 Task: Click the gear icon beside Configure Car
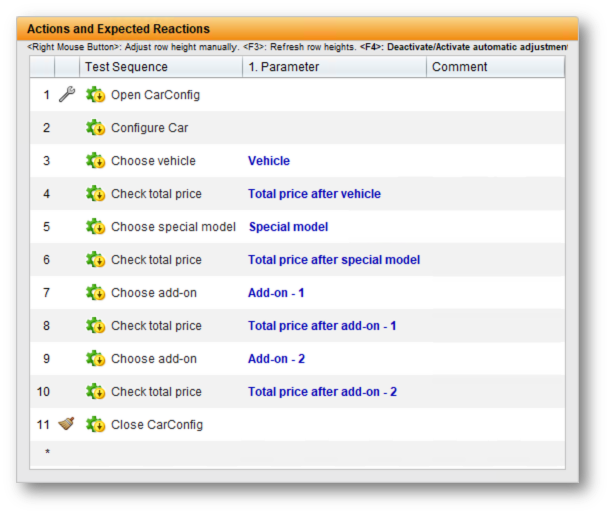coord(95,128)
